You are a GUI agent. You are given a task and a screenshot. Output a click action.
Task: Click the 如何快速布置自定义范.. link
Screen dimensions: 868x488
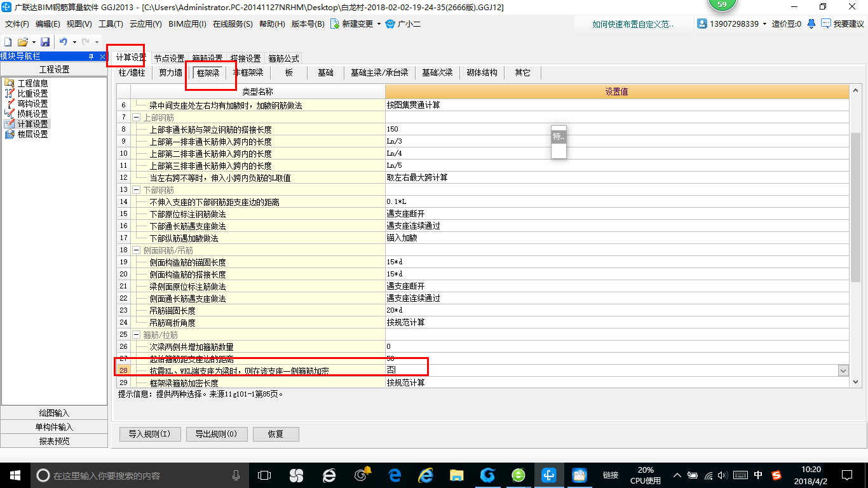tap(633, 24)
